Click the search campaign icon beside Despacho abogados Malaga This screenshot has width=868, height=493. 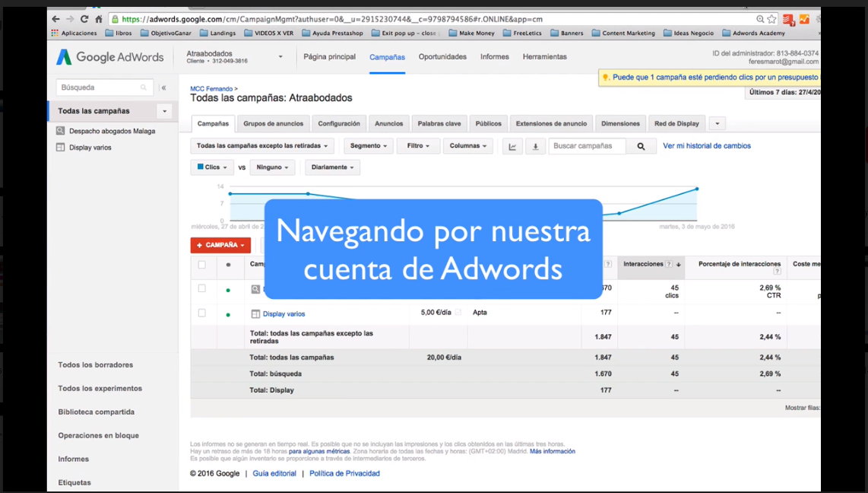(x=60, y=131)
